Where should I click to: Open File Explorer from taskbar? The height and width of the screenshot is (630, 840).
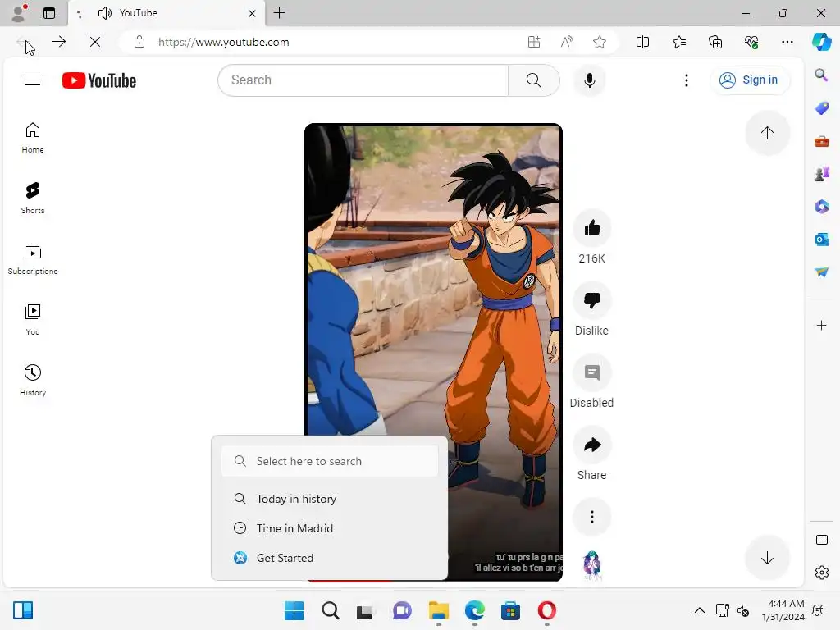(x=439, y=610)
